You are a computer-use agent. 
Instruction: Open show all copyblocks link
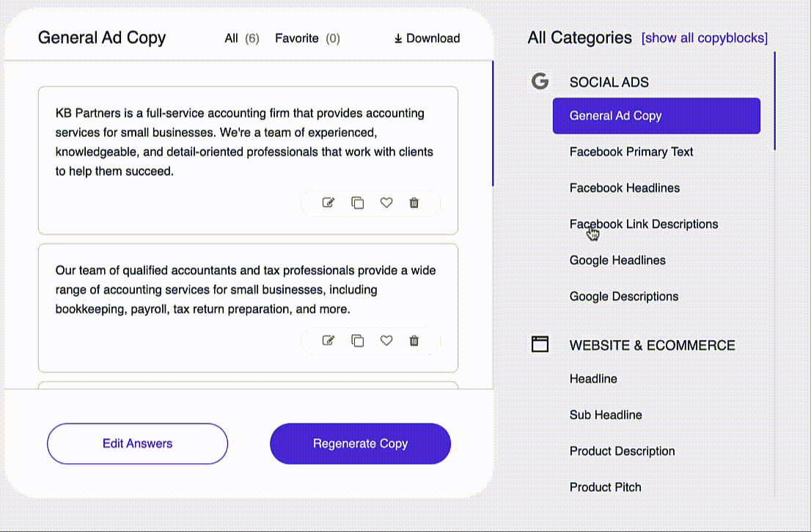(x=705, y=38)
